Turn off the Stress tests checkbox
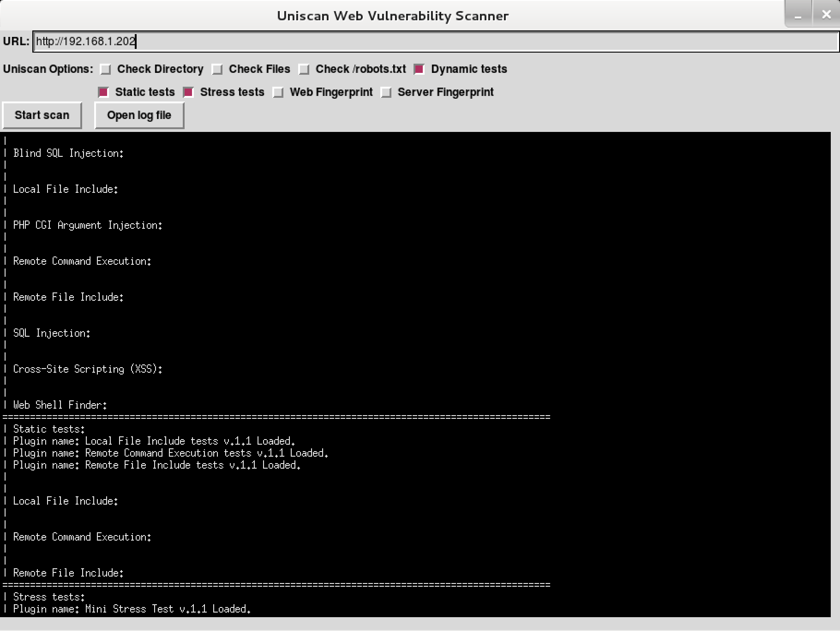The image size is (840, 631). pos(188,92)
